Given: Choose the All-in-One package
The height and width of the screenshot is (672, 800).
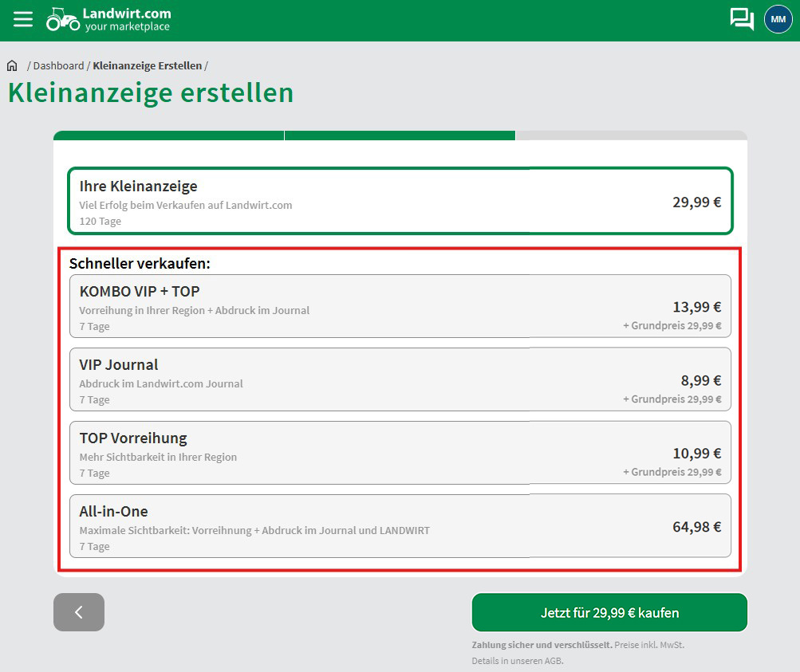Looking at the screenshot, I should (x=400, y=526).
